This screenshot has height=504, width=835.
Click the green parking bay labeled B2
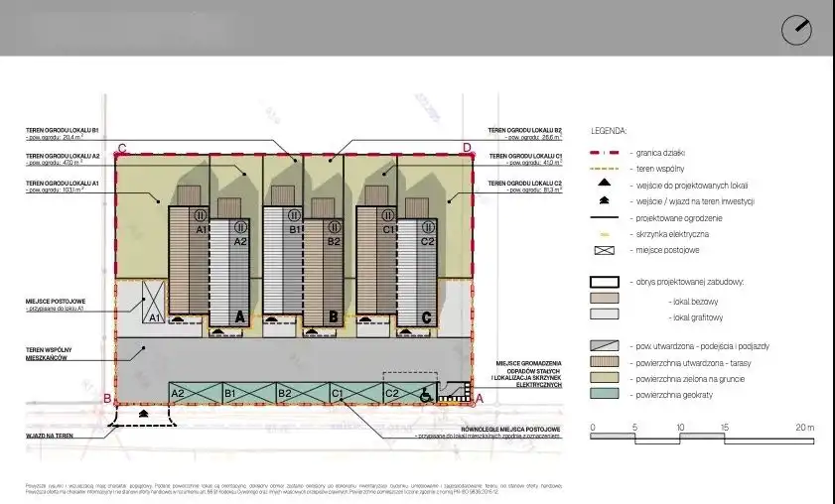point(284,394)
